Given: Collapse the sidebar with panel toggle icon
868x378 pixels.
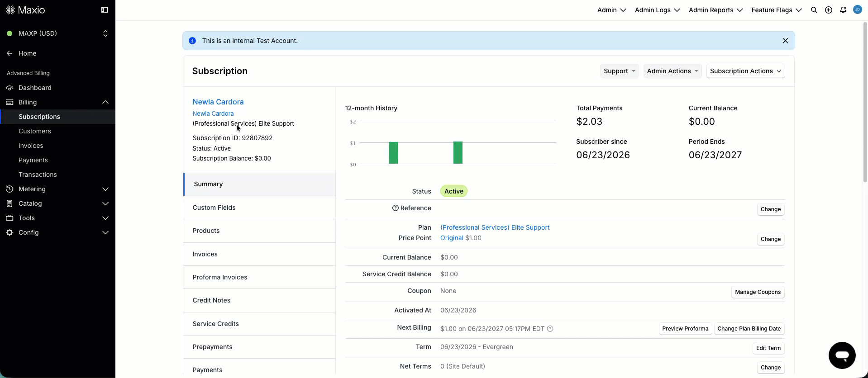Looking at the screenshot, I should pyautogui.click(x=105, y=10).
